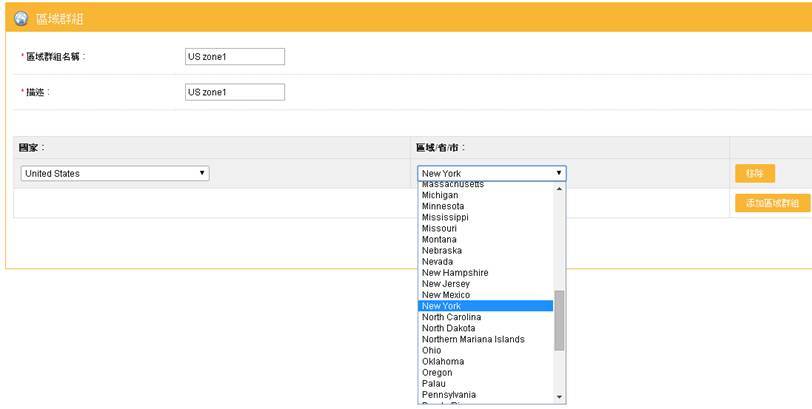The image size is (812, 409).
Task: Pick North Carolina from the list
Action: [x=451, y=317]
